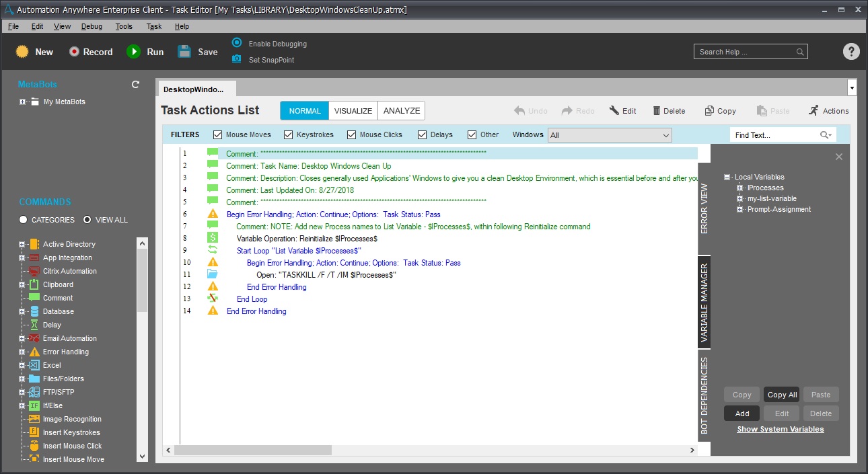The image size is (868, 474).
Task: Click the New task sun icon
Action: coord(23,52)
